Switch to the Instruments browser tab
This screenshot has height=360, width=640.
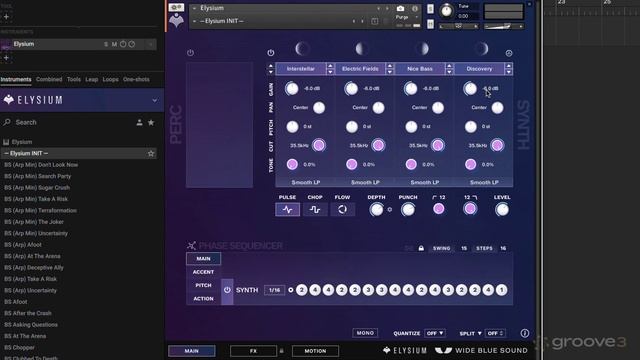pos(16,80)
